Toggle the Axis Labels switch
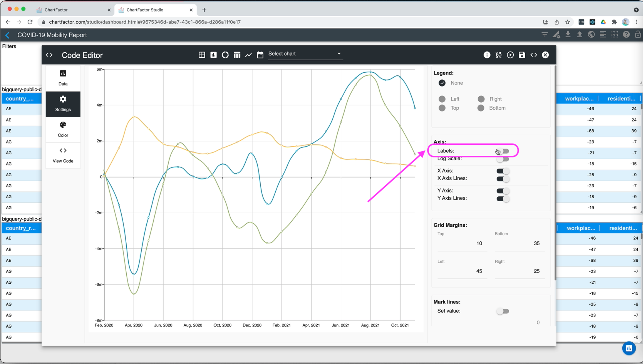Image resolution: width=643 pixels, height=364 pixels. click(503, 151)
